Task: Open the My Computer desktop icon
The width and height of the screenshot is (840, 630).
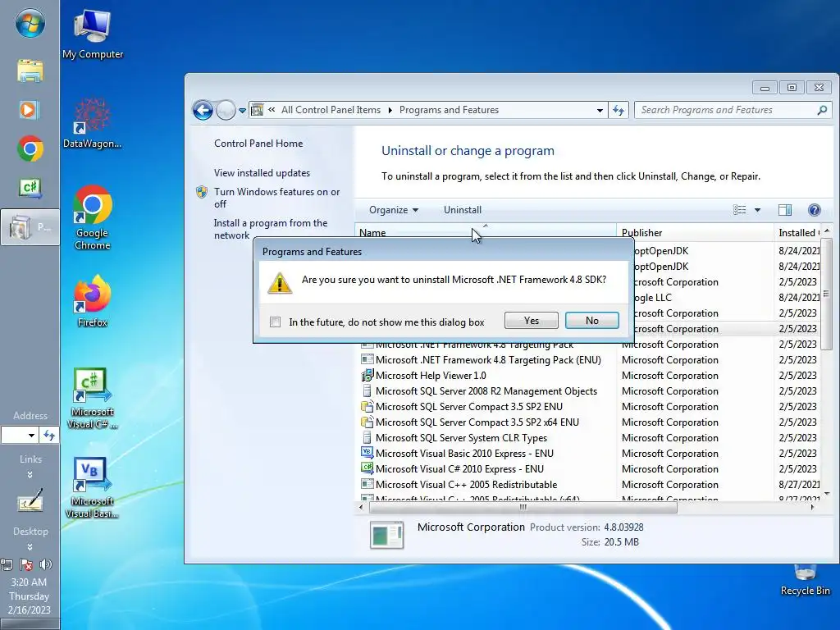Action: pos(92,34)
